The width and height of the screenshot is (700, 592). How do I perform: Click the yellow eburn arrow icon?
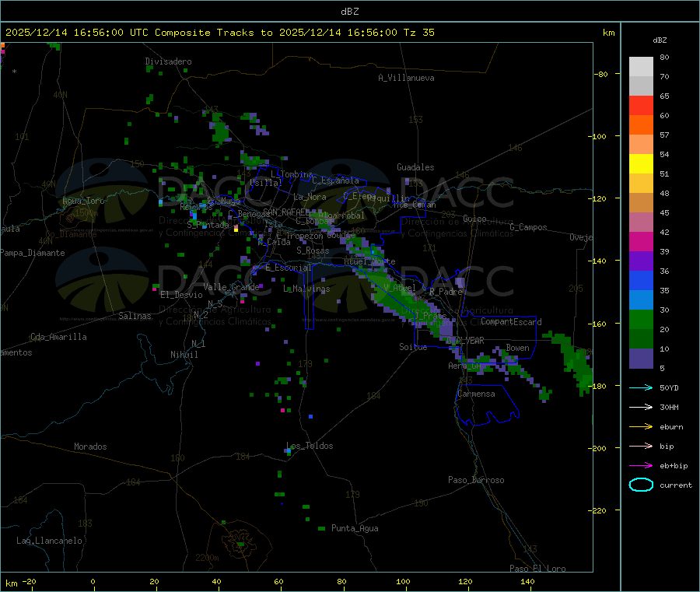pos(641,427)
